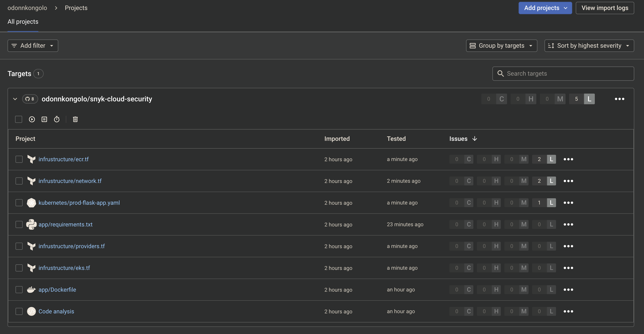Open the three-dot menu for Code analysis
644x334 pixels.
[x=568, y=311]
